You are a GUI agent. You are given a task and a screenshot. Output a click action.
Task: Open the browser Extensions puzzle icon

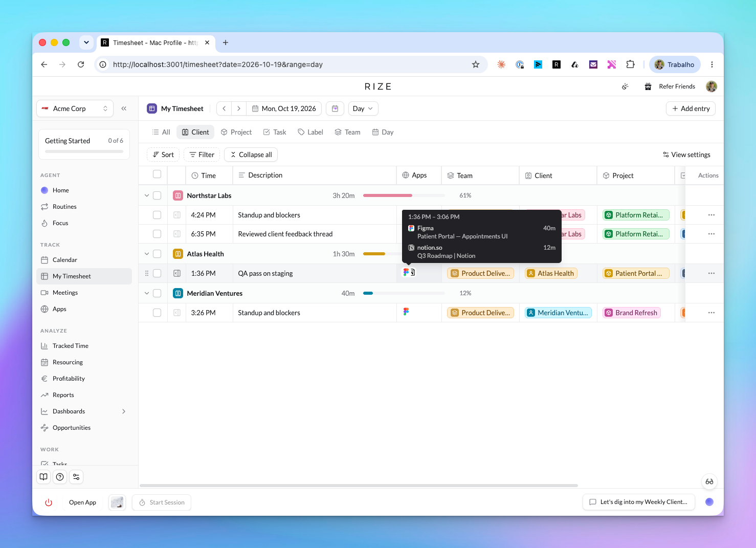630,64
